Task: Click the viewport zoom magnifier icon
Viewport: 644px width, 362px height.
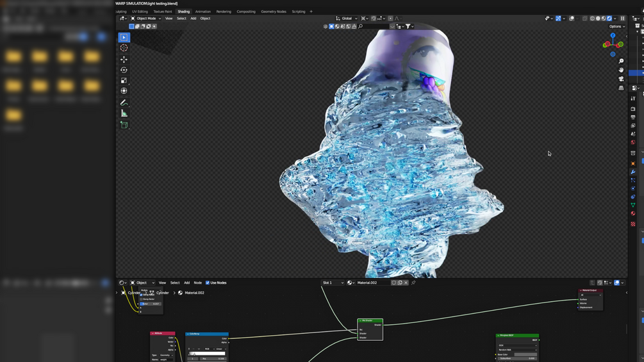Action: click(x=621, y=61)
